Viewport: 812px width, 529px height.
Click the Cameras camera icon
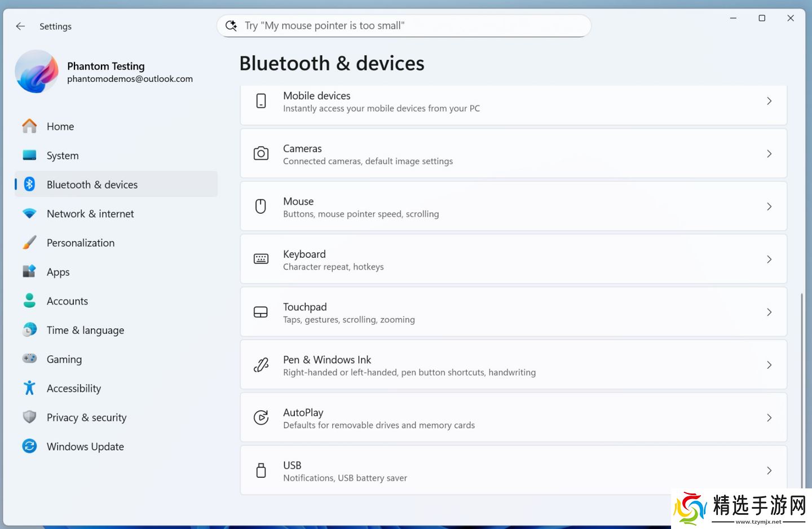[x=261, y=153]
